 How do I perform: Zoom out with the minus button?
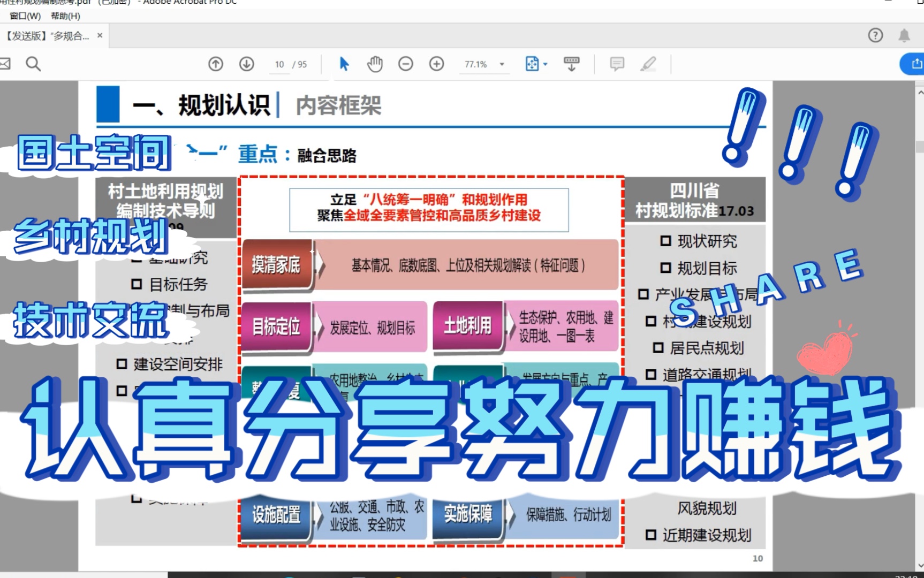pyautogui.click(x=406, y=64)
